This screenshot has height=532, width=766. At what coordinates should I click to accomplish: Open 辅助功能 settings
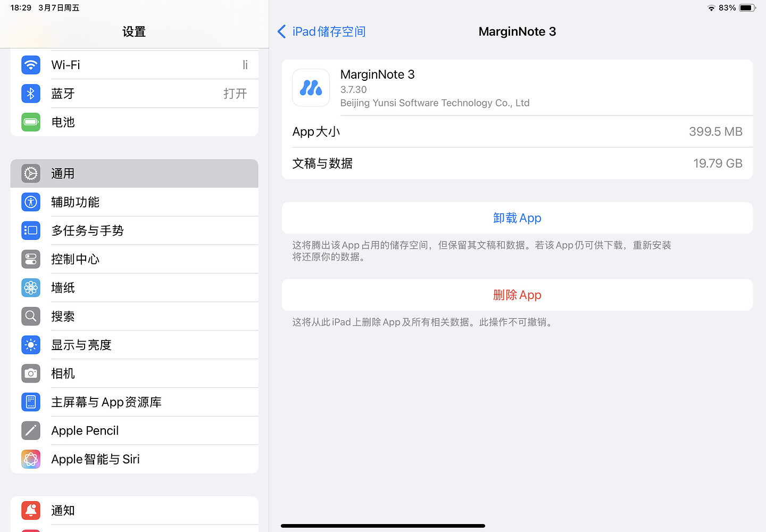(x=134, y=202)
